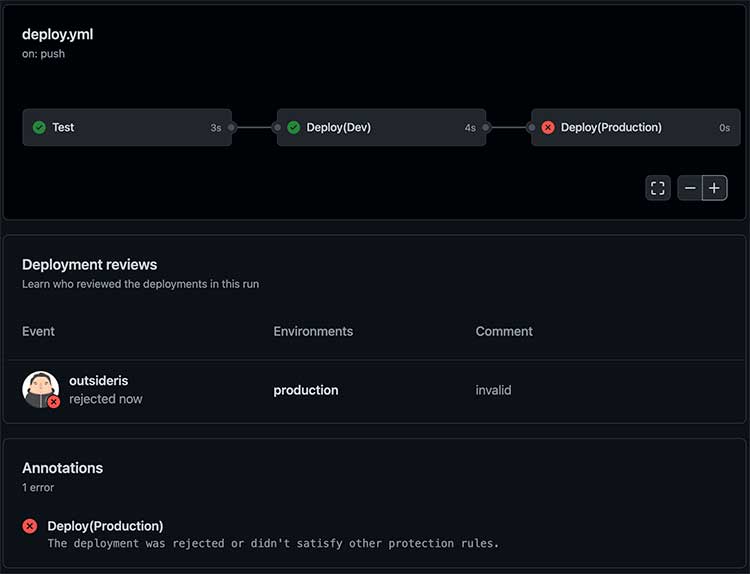This screenshot has height=574, width=750.
Task: Click the green check icon beside Test
Action: point(39,127)
